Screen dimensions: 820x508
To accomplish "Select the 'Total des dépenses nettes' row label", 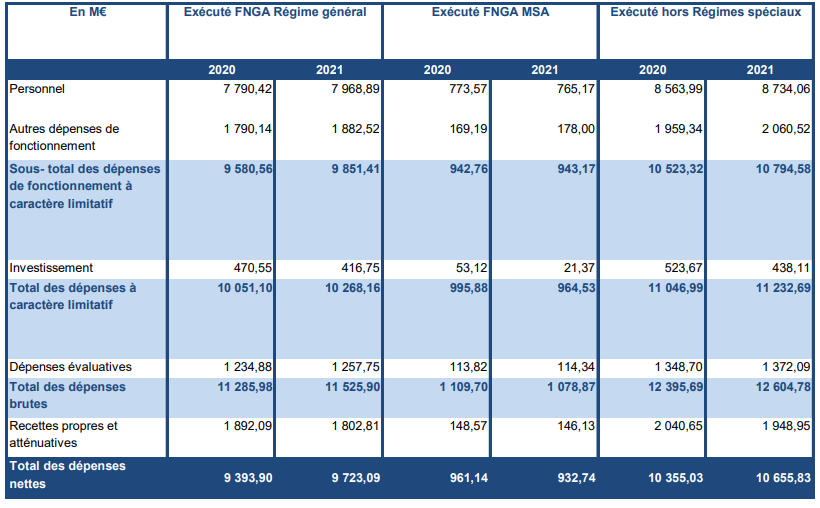I will click(68, 474).
